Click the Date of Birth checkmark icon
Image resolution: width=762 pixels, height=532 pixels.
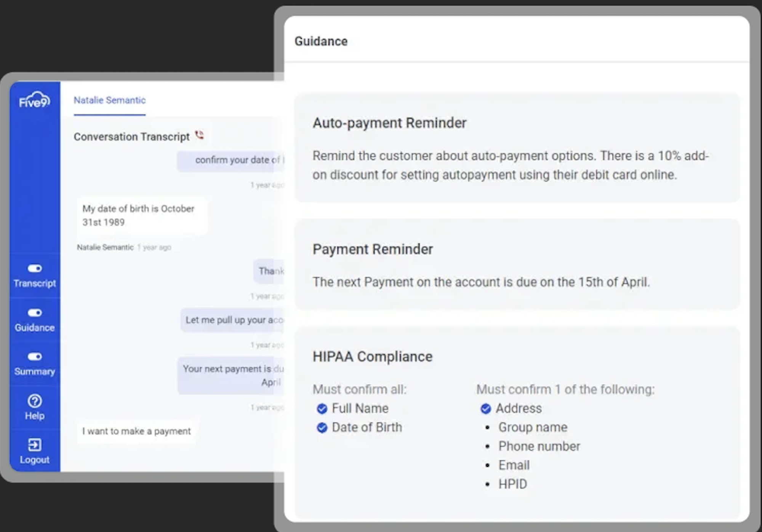[322, 428]
